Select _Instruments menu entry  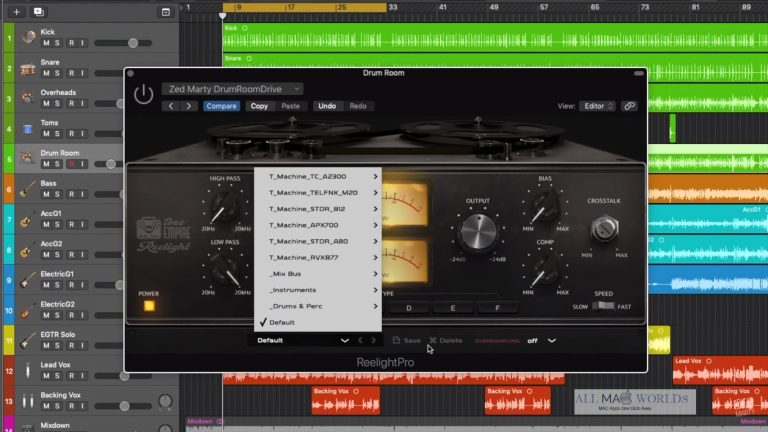click(318, 290)
